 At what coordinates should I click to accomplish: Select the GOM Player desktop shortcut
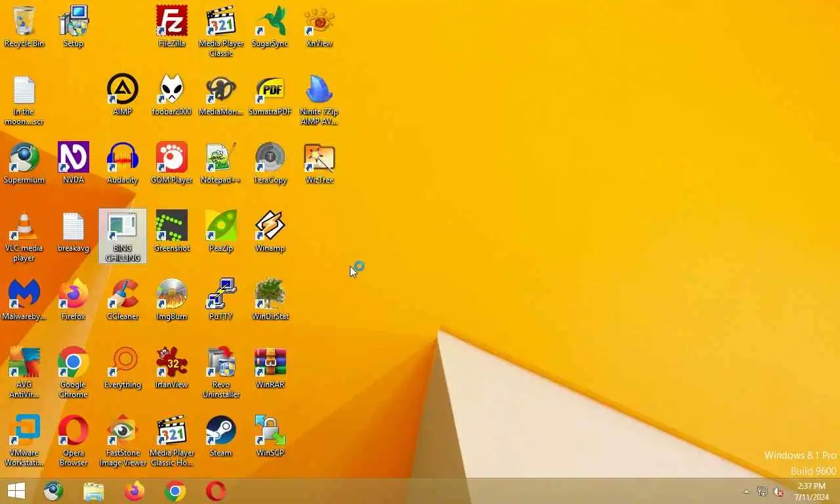(x=172, y=163)
